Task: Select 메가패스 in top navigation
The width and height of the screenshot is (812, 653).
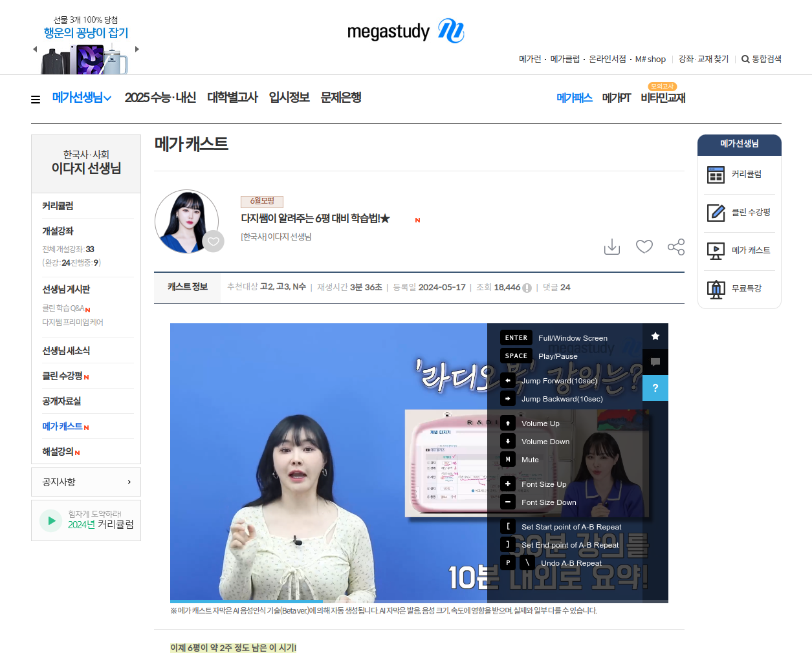Action: tap(574, 98)
